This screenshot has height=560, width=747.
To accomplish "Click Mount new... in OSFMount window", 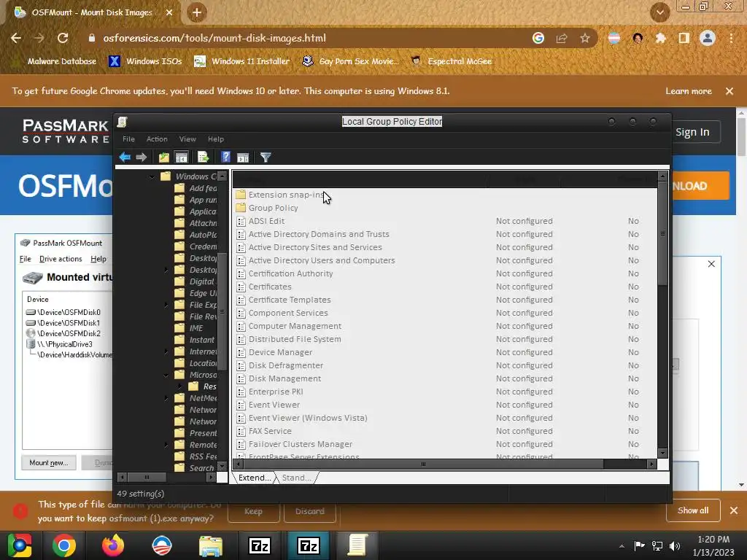I will pyautogui.click(x=49, y=463).
